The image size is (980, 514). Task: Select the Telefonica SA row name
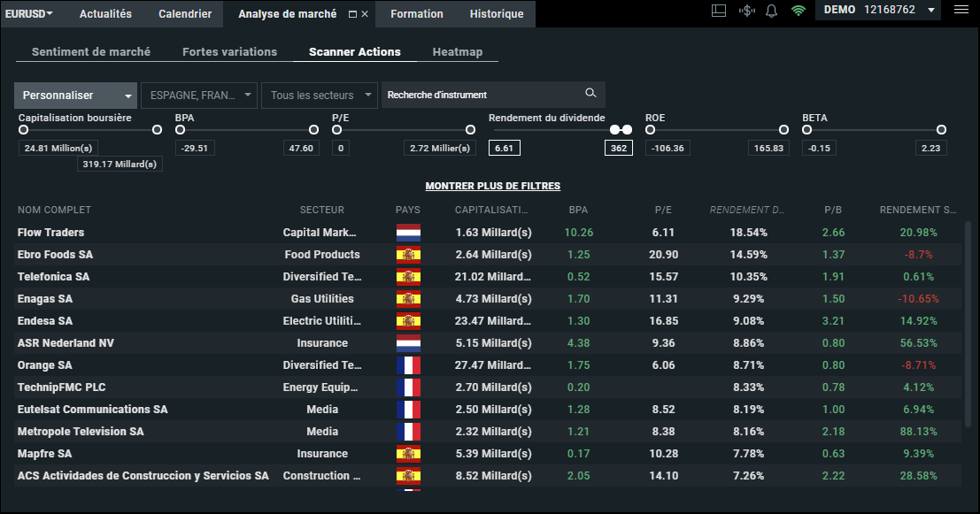pos(53,277)
